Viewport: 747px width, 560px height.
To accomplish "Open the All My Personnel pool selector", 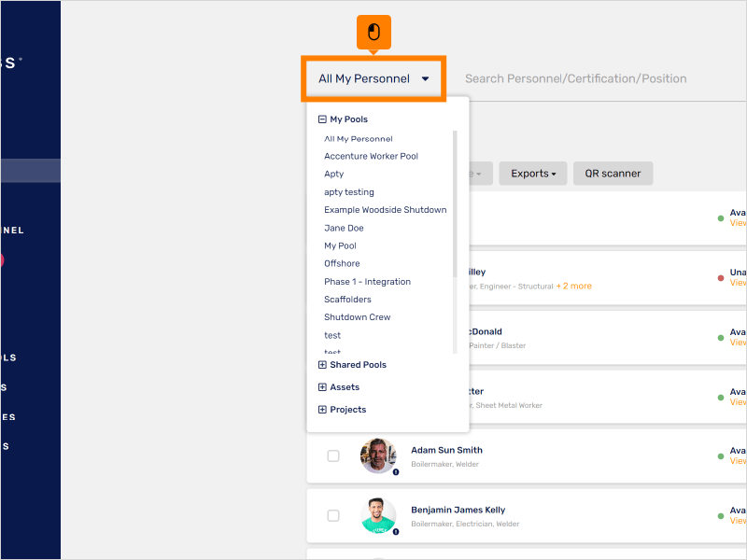I will pyautogui.click(x=373, y=79).
